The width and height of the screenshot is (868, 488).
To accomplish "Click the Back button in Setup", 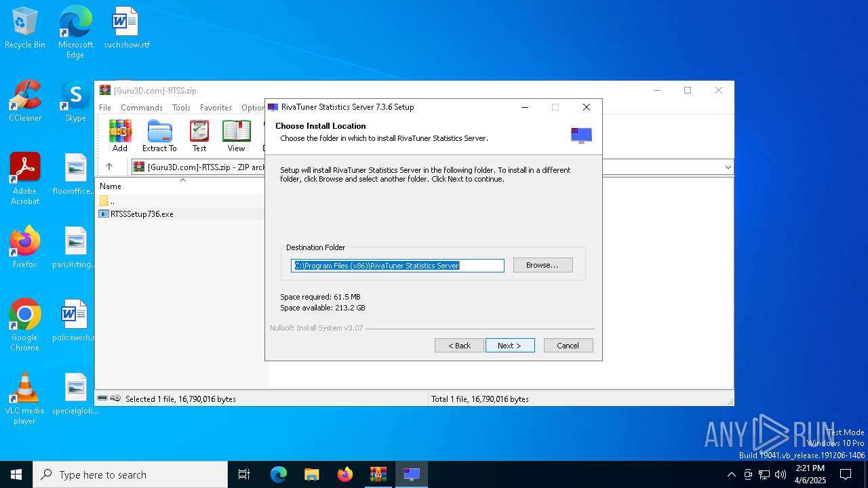I will 459,346.
